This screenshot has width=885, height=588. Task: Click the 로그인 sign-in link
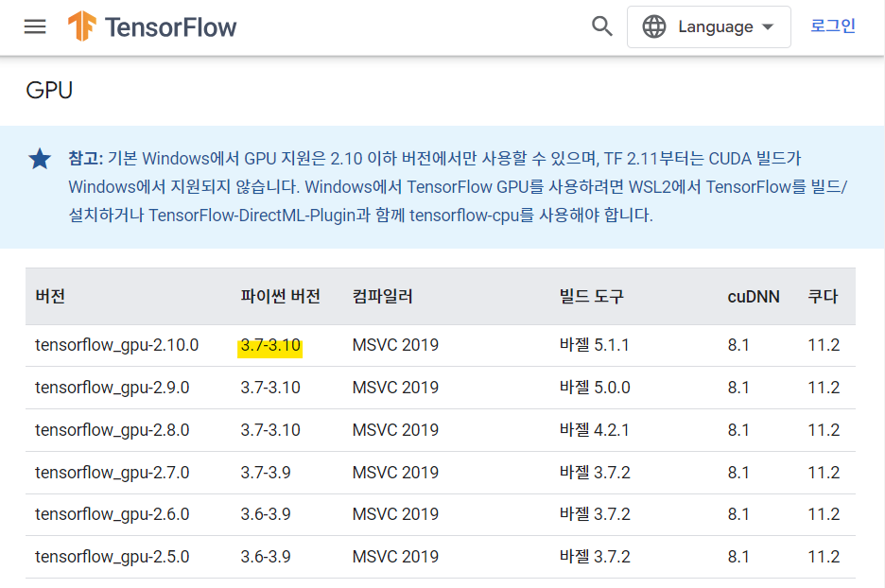tap(833, 26)
